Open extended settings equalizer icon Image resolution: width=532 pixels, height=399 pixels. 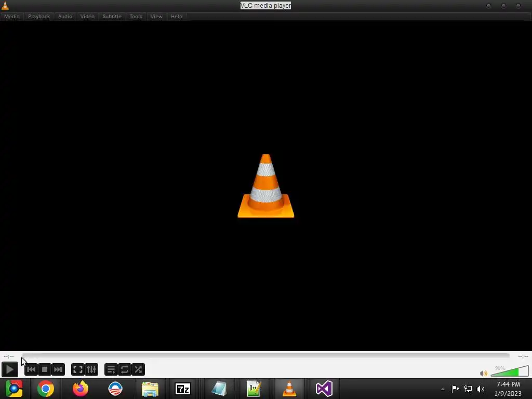click(x=91, y=369)
